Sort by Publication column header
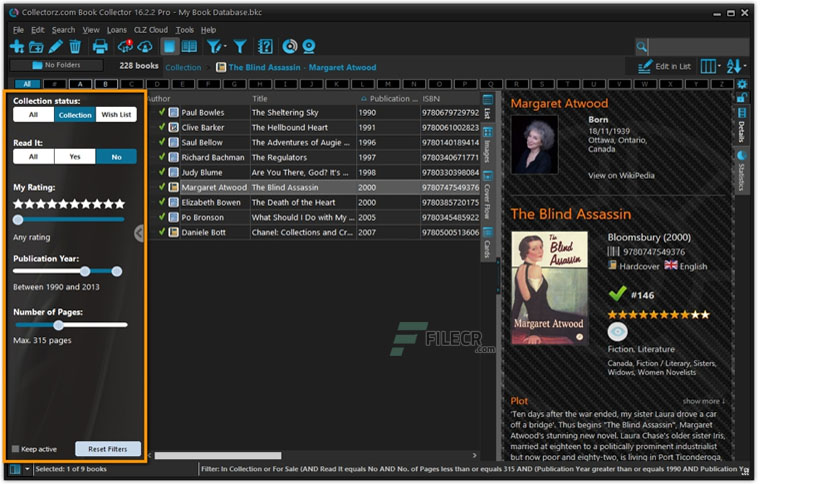The image size is (836, 484). click(390, 99)
